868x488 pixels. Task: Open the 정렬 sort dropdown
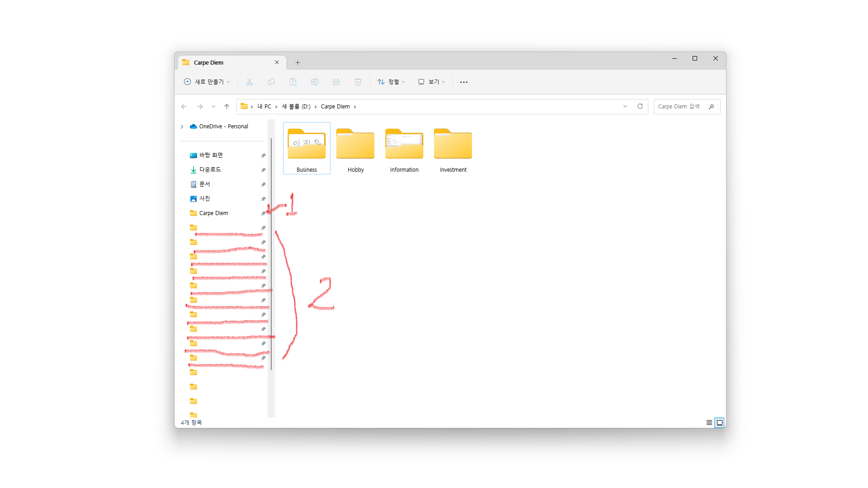391,82
